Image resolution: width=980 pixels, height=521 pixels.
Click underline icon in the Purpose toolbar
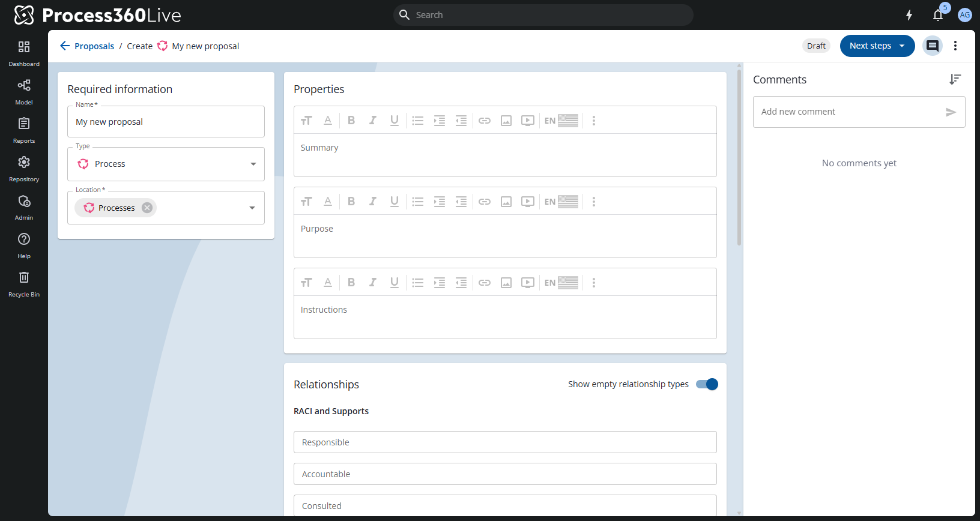395,202
